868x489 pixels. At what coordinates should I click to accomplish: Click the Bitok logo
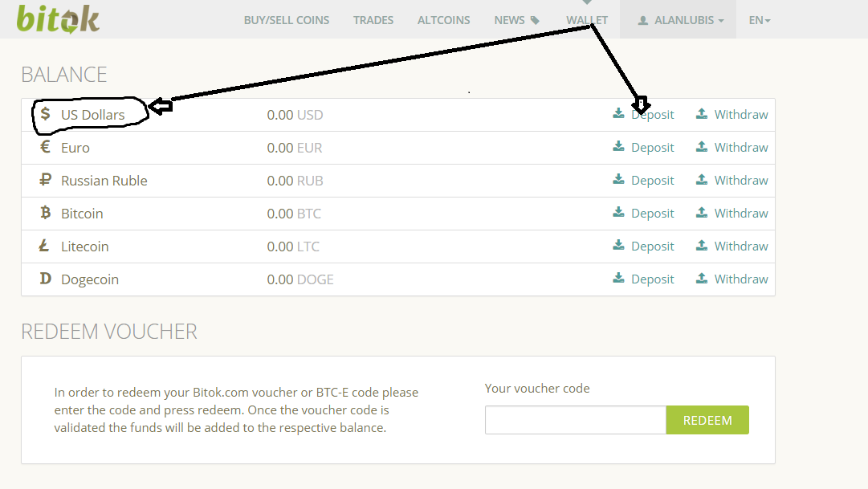click(x=58, y=19)
